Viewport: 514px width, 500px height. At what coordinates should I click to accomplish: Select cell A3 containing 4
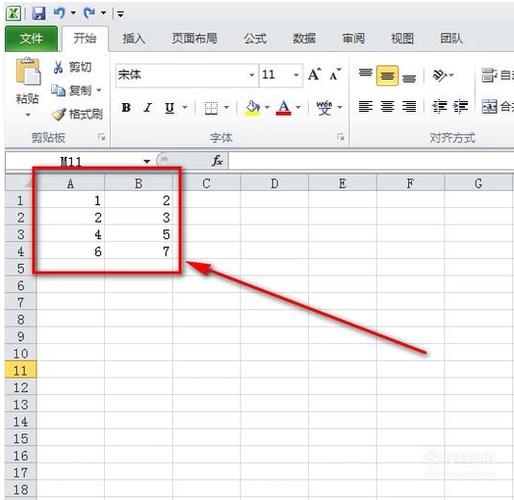coord(70,234)
